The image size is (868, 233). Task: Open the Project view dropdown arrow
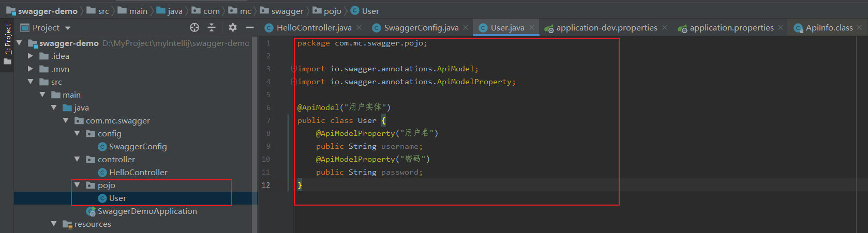click(x=68, y=28)
